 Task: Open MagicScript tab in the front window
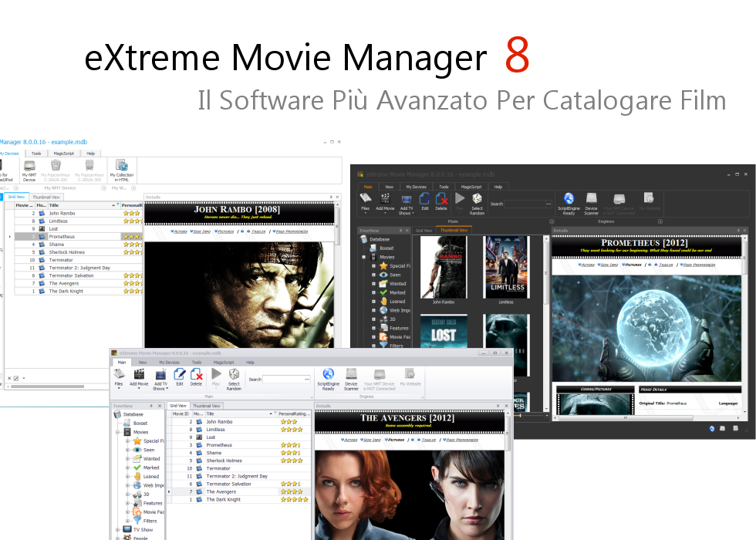click(x=224, y=362)
